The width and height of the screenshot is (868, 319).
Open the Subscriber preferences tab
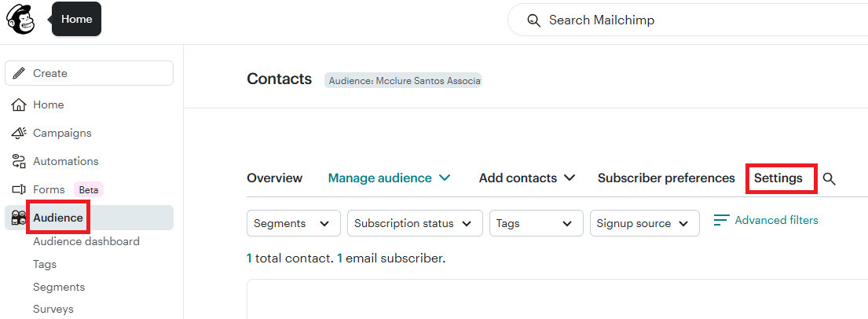point(666,178)
